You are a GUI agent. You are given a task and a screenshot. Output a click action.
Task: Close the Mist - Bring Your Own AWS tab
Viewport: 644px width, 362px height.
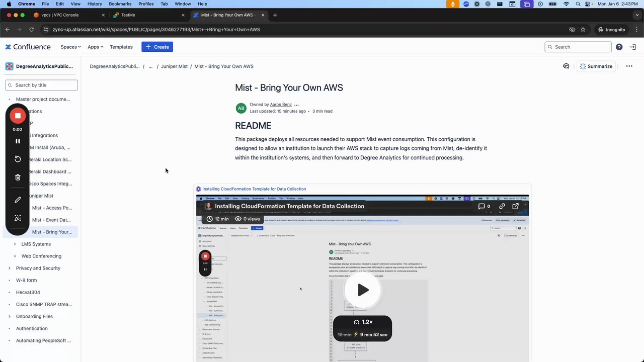point(263,15)
